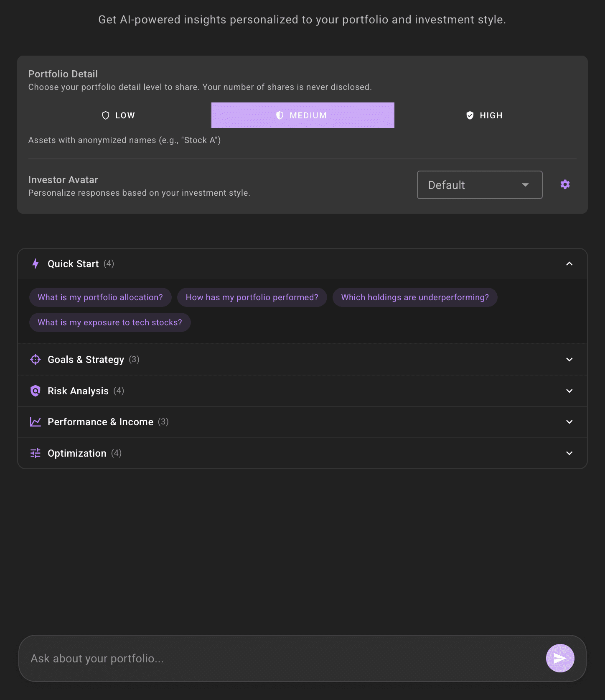Viewport: 605px width, 700px height.
Task: Click the lightning bolt Quick Start icon
Action: [x=35, y=264]
